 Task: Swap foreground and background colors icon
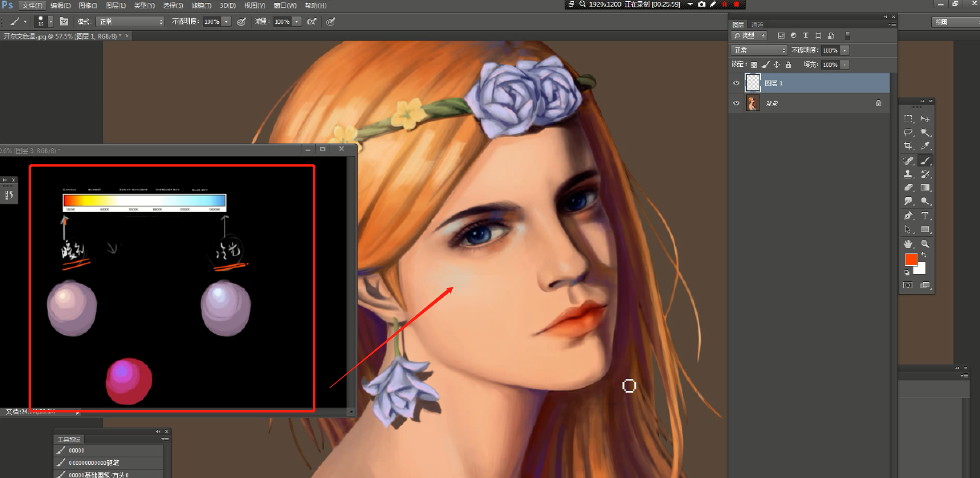pos(924,255)
